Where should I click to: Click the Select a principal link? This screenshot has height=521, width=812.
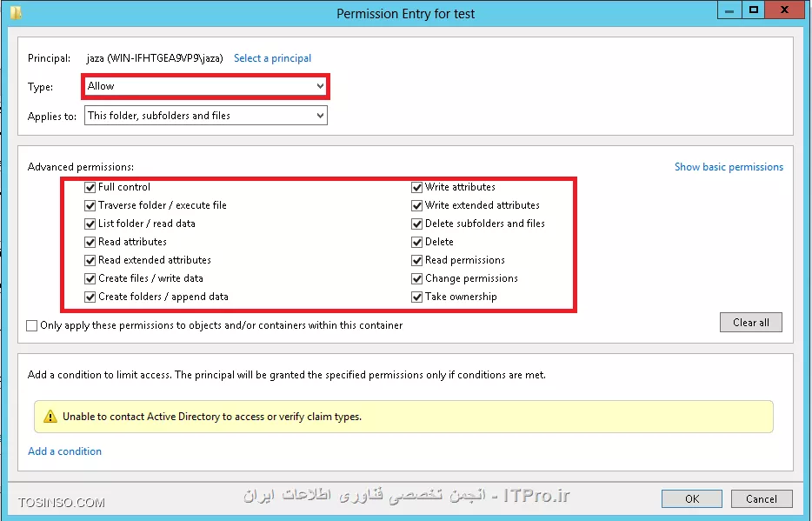point(272,58)
